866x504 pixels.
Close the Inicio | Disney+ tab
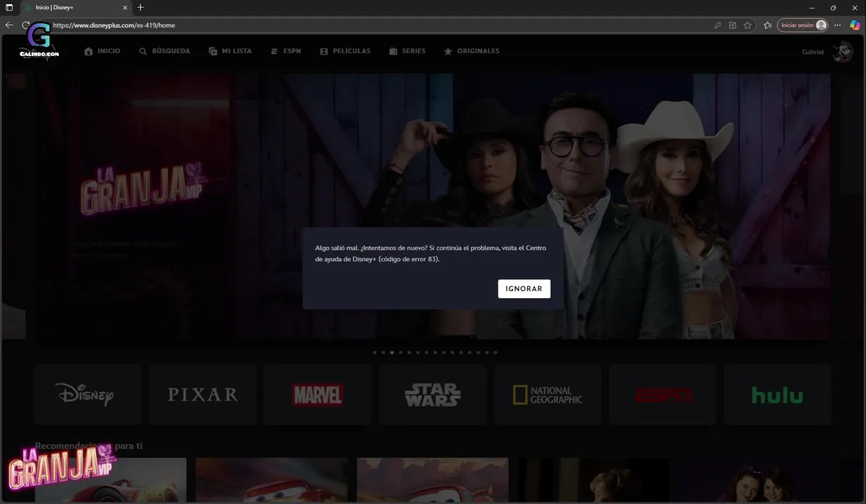[x=125, y=8]
